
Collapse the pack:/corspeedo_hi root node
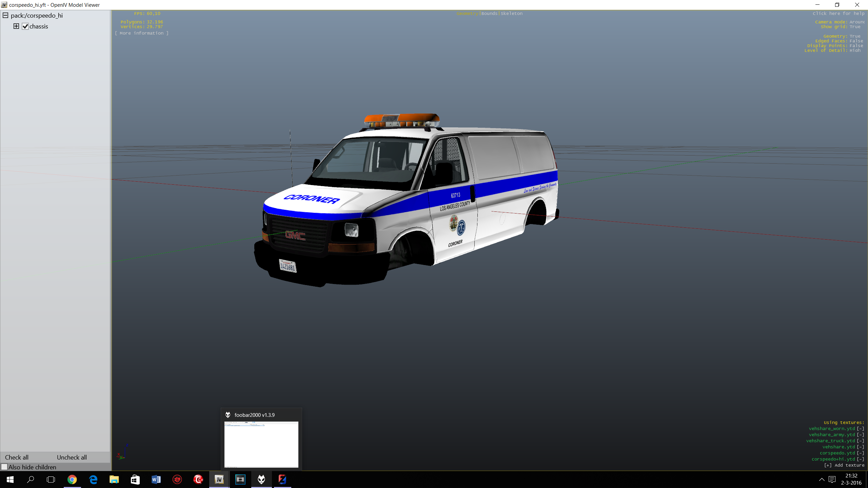point(5,15)
